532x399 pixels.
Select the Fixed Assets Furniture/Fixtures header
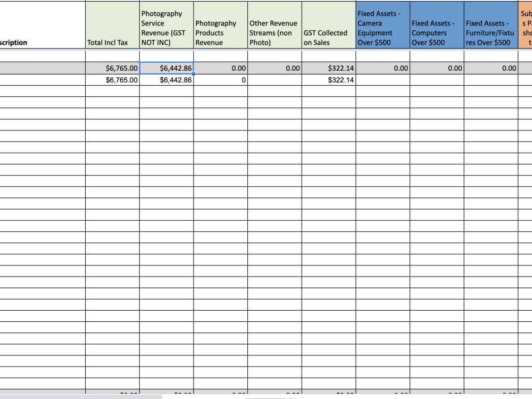pos(490,32)
